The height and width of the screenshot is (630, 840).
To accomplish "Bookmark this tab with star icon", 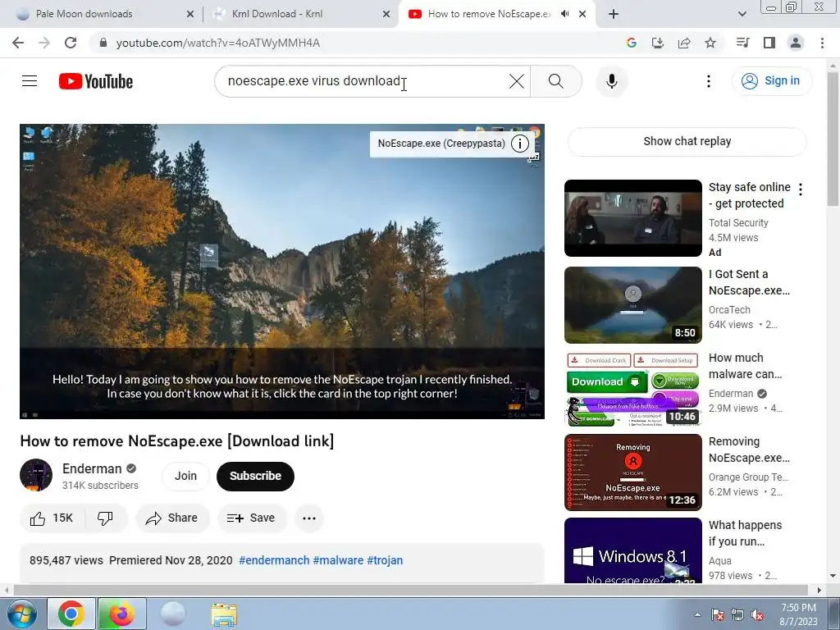I will [710, 43].
